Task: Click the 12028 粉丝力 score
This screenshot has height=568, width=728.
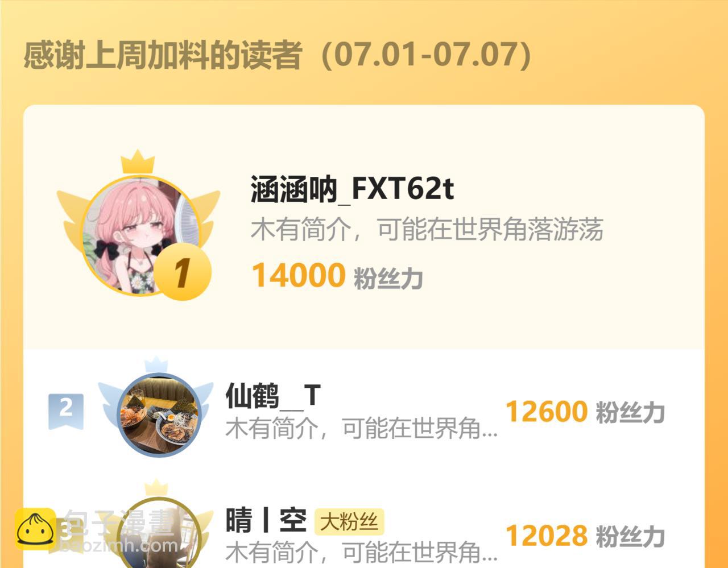Action: coord(585,536)
